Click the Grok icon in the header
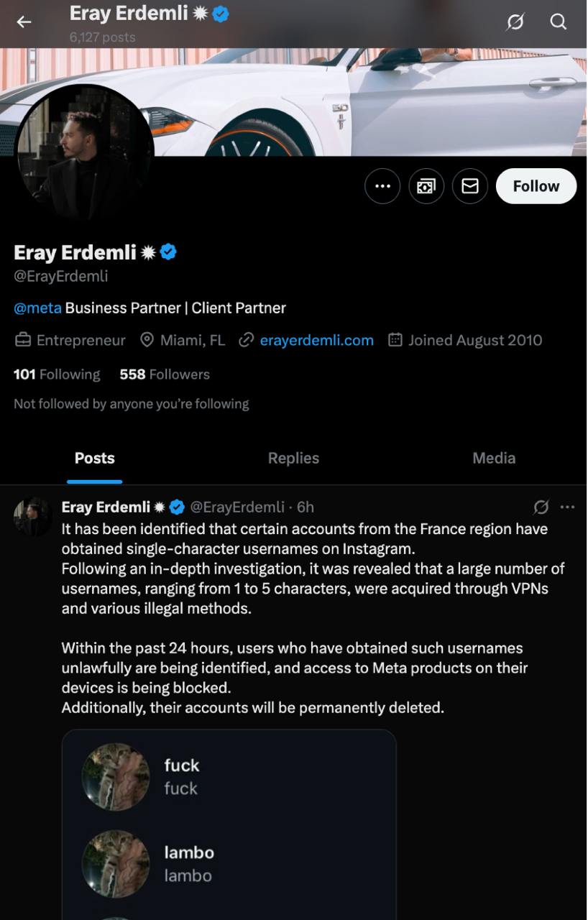The height and width of the screenshot is (920, 588). click(515, 22)
